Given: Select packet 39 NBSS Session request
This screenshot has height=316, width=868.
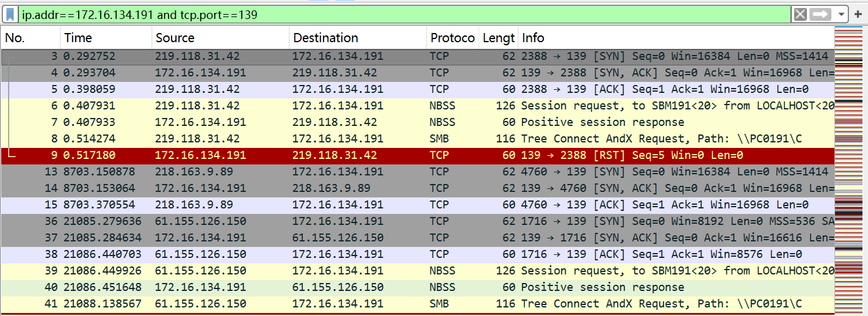Looking at the screenshot, I should [418, 271].
